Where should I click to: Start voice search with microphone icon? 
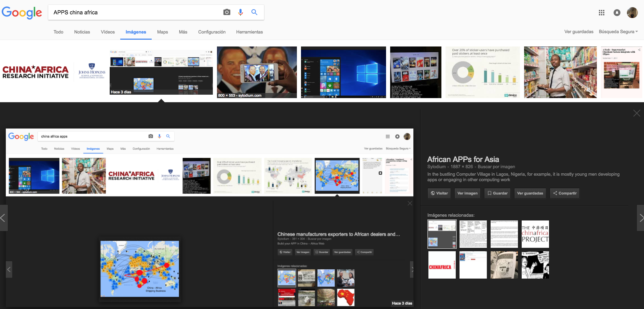pos(241,12)
